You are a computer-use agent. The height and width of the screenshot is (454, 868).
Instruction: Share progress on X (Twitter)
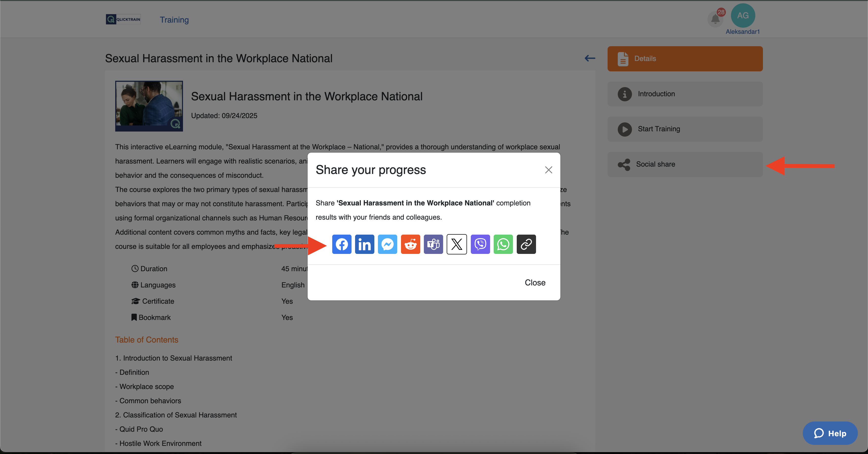point(457,244)
